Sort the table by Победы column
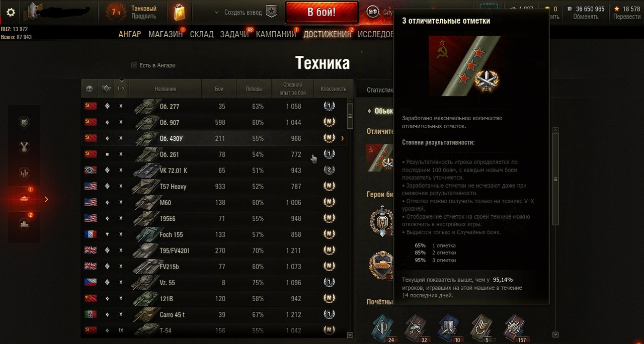The image size is (644, 344). [254, 89]
